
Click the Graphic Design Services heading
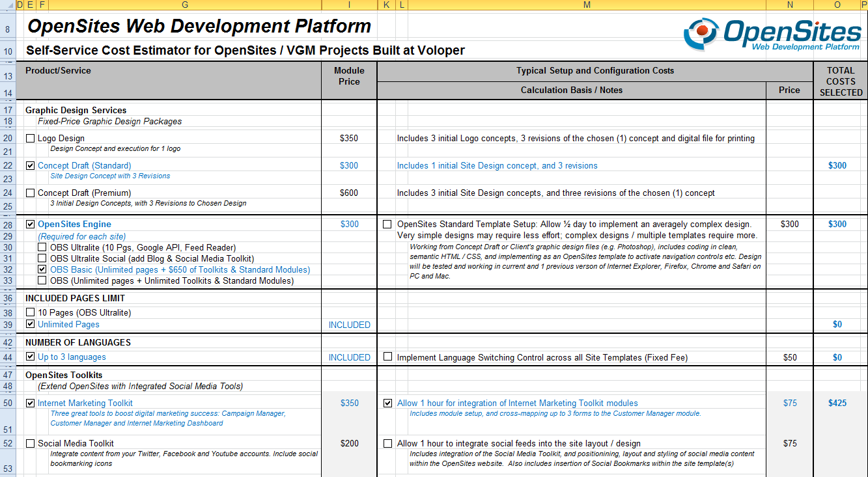(x=76, y=111)
